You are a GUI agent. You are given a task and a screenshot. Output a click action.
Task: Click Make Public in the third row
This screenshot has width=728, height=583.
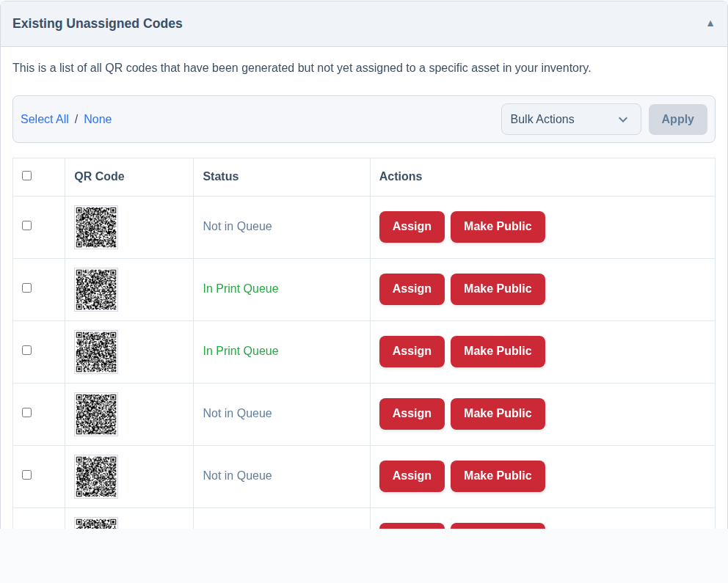[x=498, y=351]
